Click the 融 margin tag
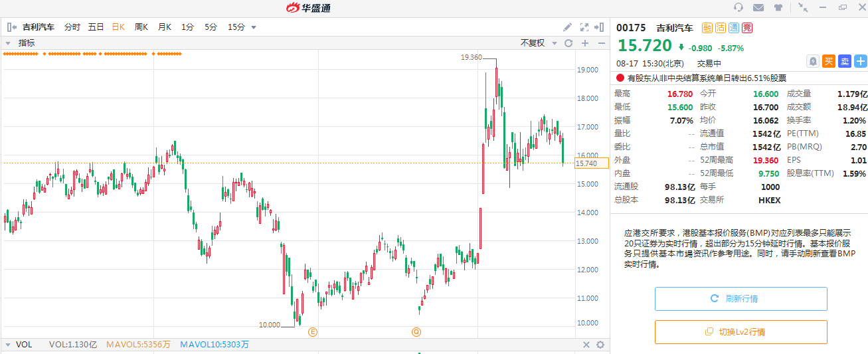This screenshot has width=868, height=354. (x=707, y=28)
